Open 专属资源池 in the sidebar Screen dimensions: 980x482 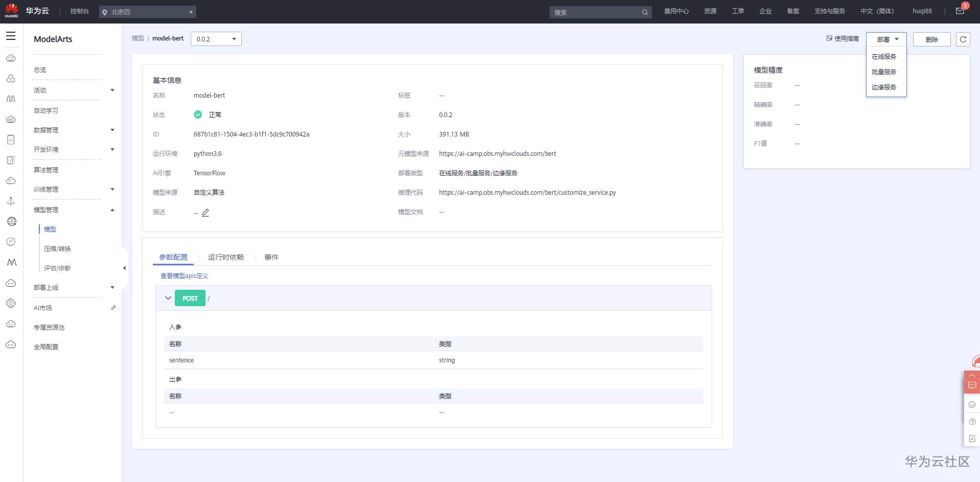[x=49, y=328]
